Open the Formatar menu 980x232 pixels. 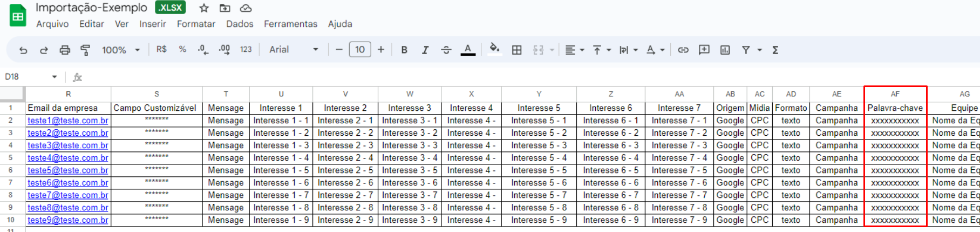196,24
